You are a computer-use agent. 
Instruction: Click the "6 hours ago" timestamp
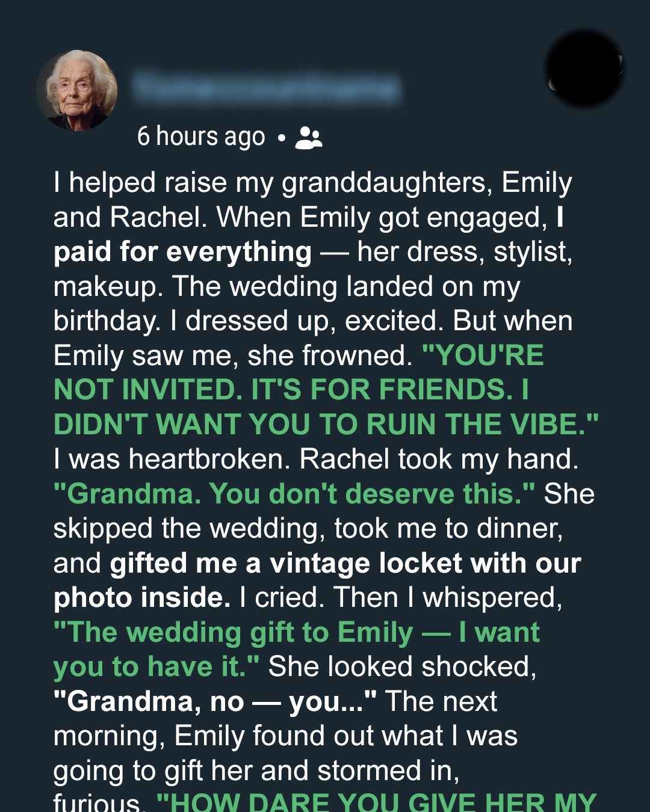(201, 137)
